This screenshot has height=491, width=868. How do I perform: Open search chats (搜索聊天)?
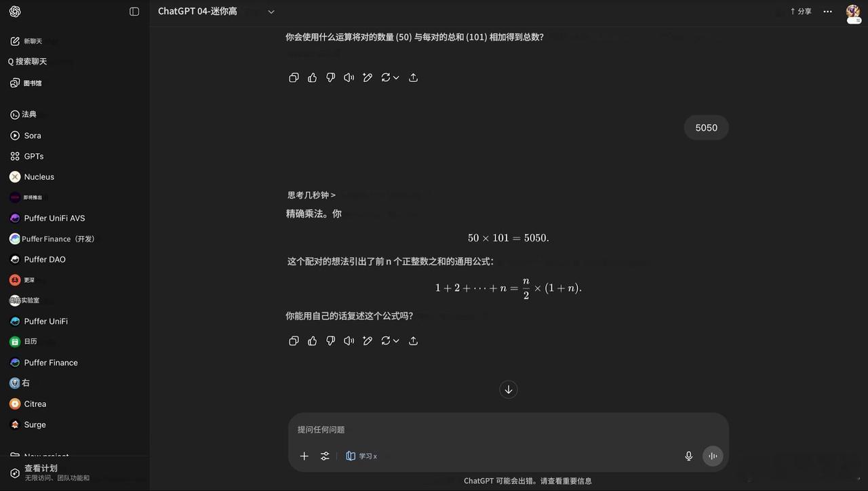[x=28, y=62]
